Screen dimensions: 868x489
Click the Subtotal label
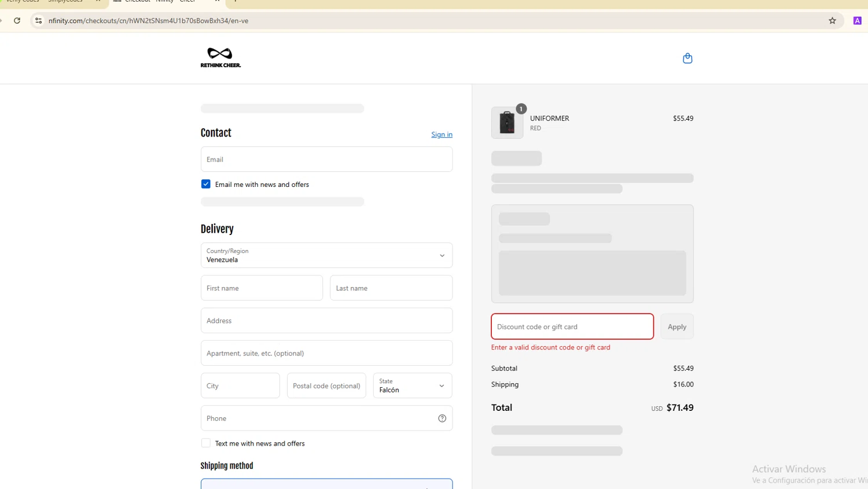pos(504,368)
